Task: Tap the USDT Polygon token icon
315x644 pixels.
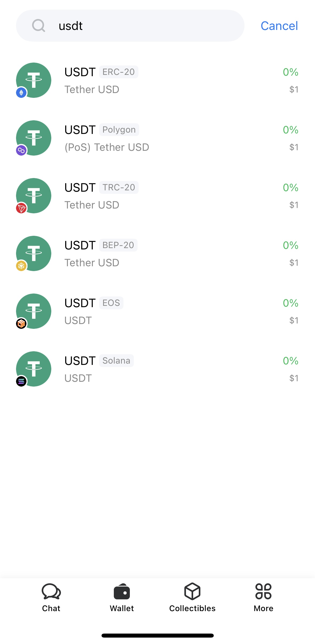Action: (x=34, y=138)
